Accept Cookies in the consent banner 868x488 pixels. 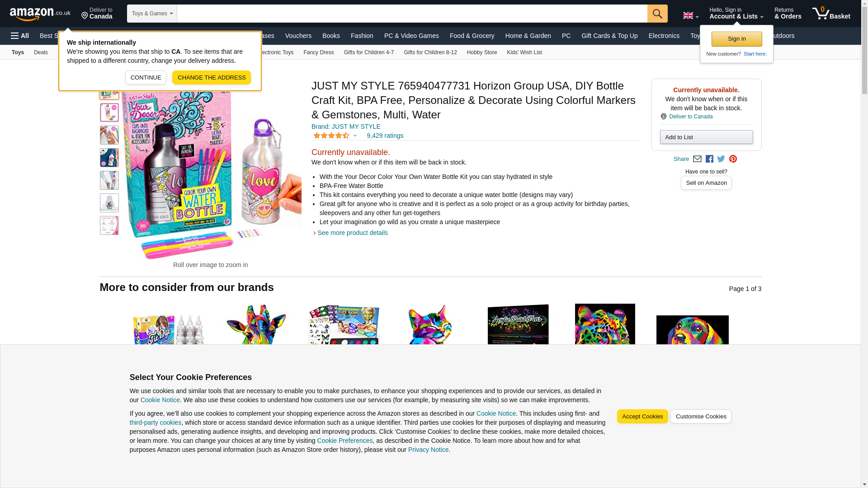[642, 417]
